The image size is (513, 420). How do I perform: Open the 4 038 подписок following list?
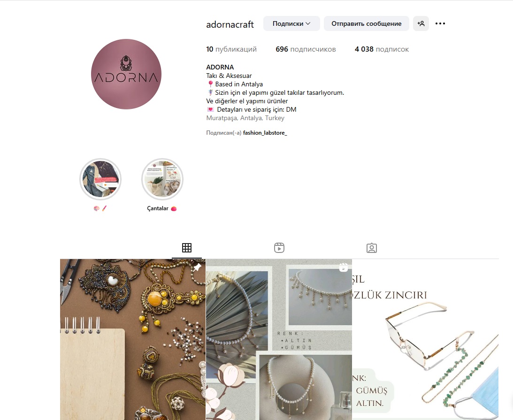coord(382,49)
